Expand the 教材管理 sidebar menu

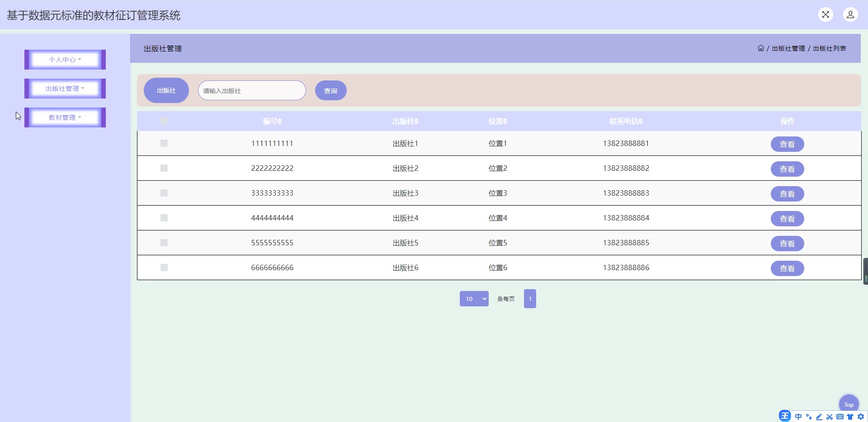click(65, 117)
